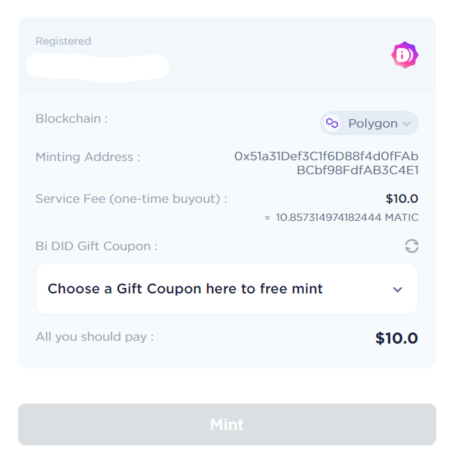The height and width of the screenshot is (476, 453).
Task: Click the redacted registered name field
Action: click(98, 66)
